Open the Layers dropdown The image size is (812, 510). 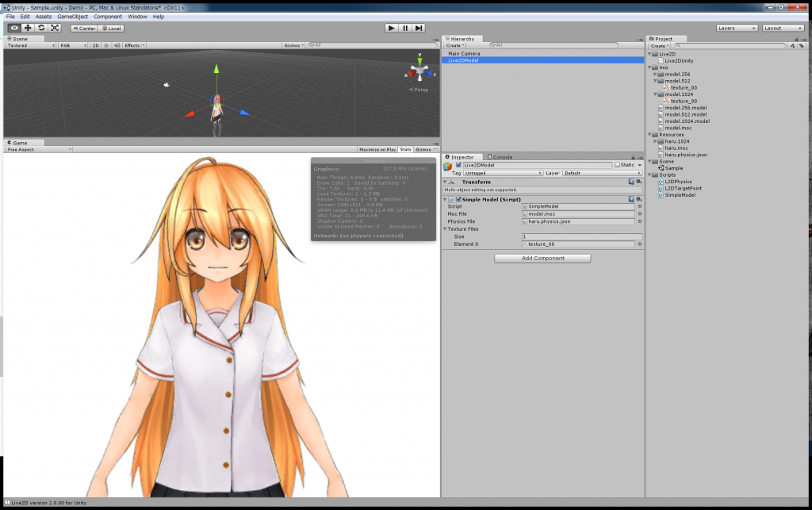point(737,28)
